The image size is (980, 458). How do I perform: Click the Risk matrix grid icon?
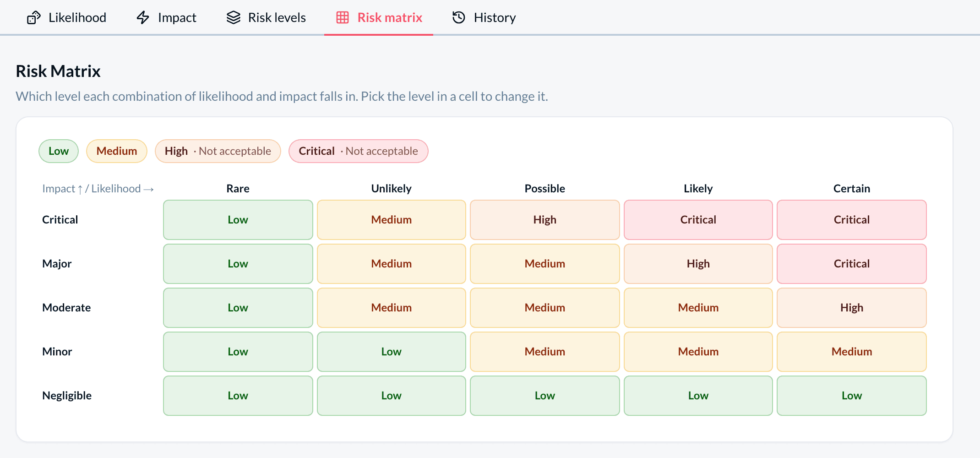[x=343, y=18]
